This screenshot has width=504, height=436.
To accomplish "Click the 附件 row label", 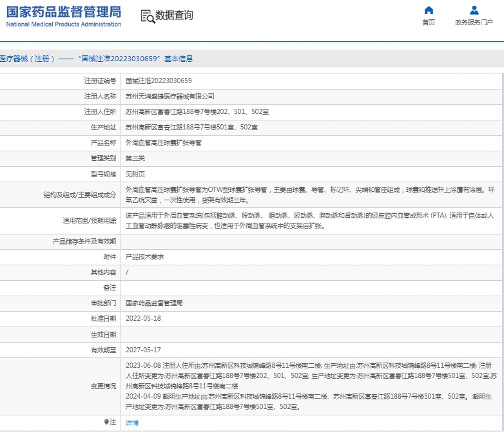I will [x=110, y=257].
